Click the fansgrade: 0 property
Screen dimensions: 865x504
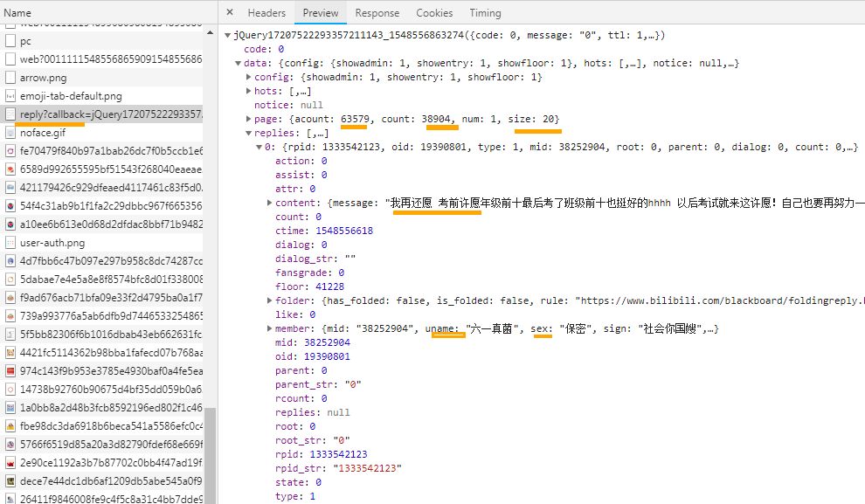pyautogui.click(x=309, y=273)
